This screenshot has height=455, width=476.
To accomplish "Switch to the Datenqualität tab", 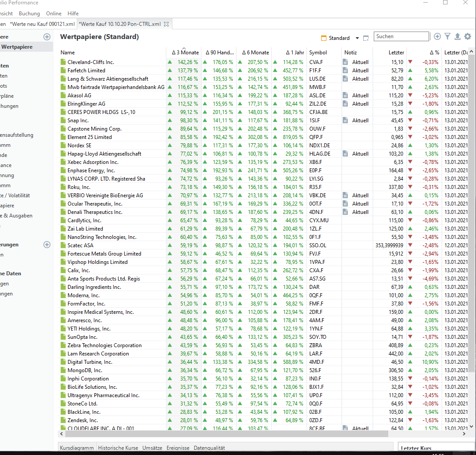I will (x=209, y=448).
